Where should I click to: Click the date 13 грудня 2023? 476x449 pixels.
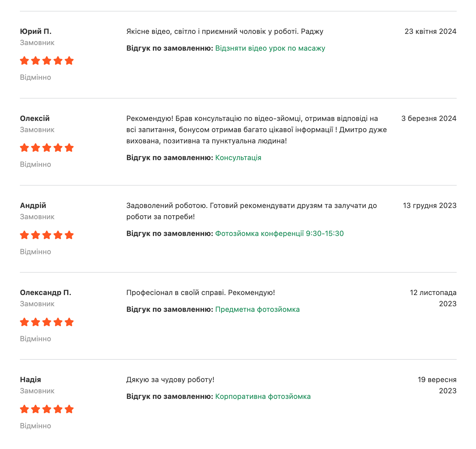(430, 205)
